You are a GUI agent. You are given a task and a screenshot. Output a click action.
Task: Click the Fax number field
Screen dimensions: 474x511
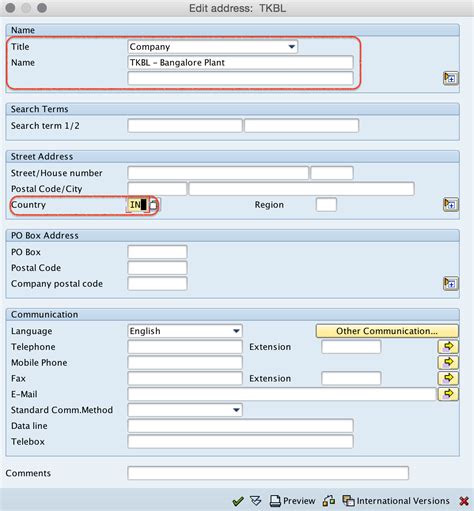tap(185, 378)
